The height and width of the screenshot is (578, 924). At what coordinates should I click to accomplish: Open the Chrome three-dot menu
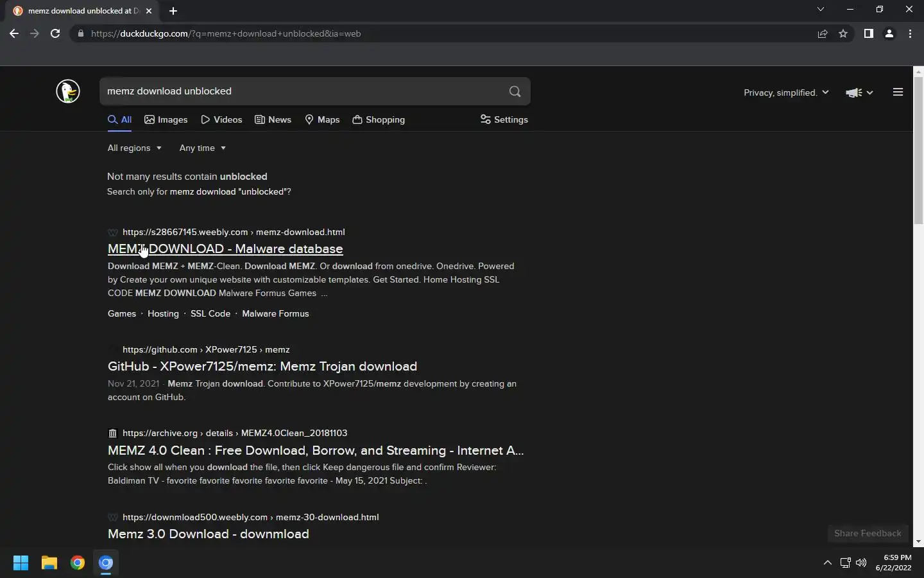click(910, 33)
